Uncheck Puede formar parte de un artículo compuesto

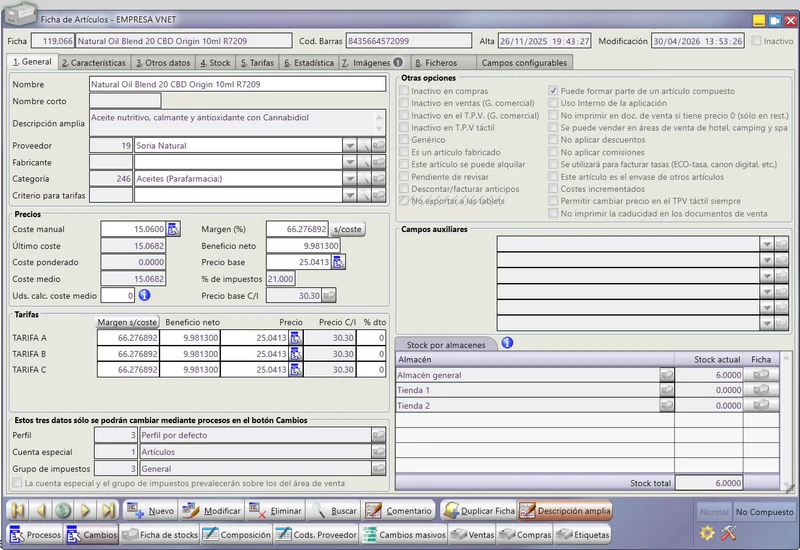(x=553, y=91)
